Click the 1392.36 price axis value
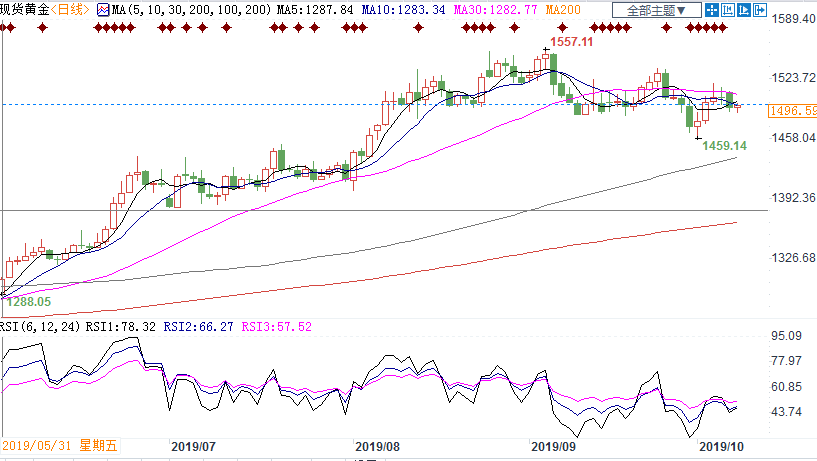 794,198
